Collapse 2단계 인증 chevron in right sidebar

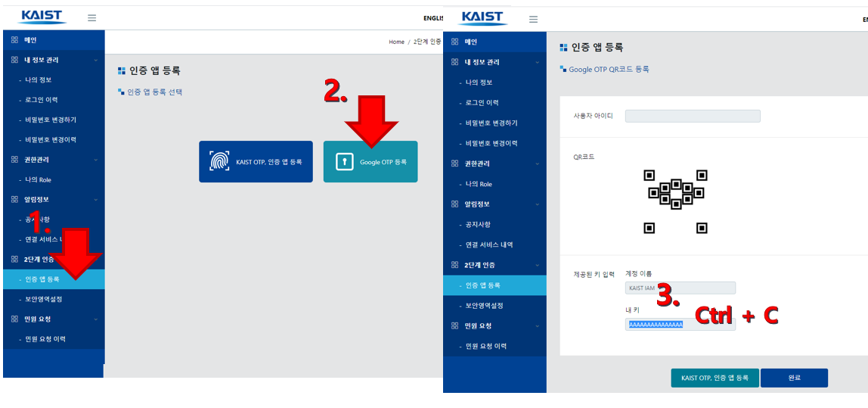[x=537, y=265]
